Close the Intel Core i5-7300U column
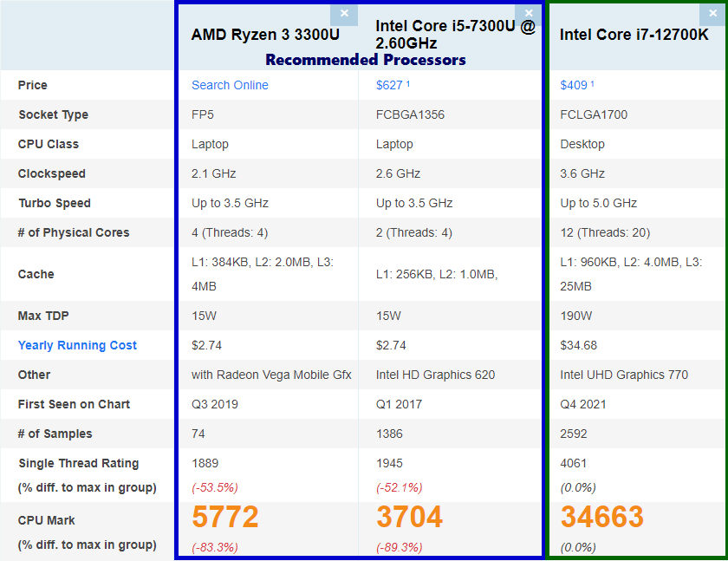728x561 pixels. pos(527,13)
